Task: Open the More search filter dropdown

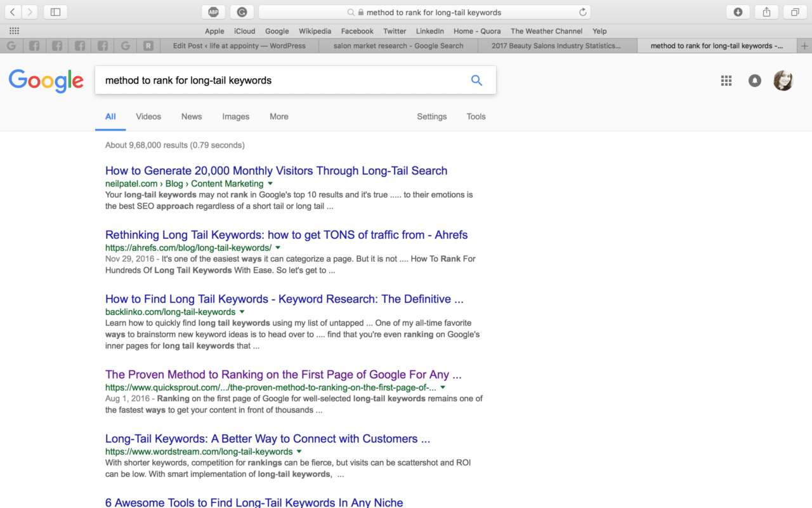Action: [278, 117]
